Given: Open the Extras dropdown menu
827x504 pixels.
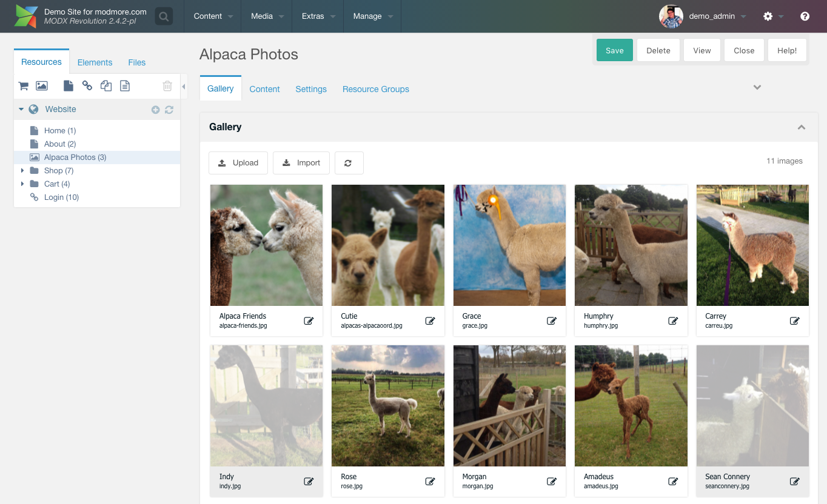Looking at the screenshot, I should point(318,16).
